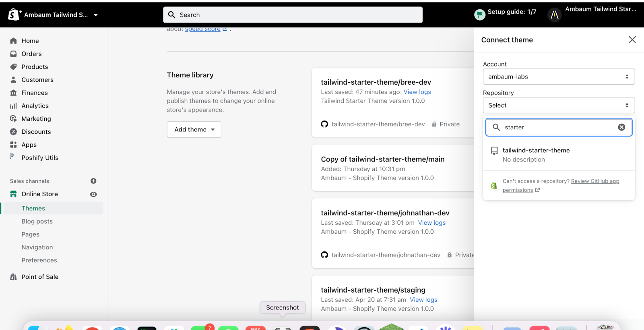The image size is (644, 330).
Task: Click the 'tailwind-starter-theme/bree-dev' theme title
Action: click(376, 82)
